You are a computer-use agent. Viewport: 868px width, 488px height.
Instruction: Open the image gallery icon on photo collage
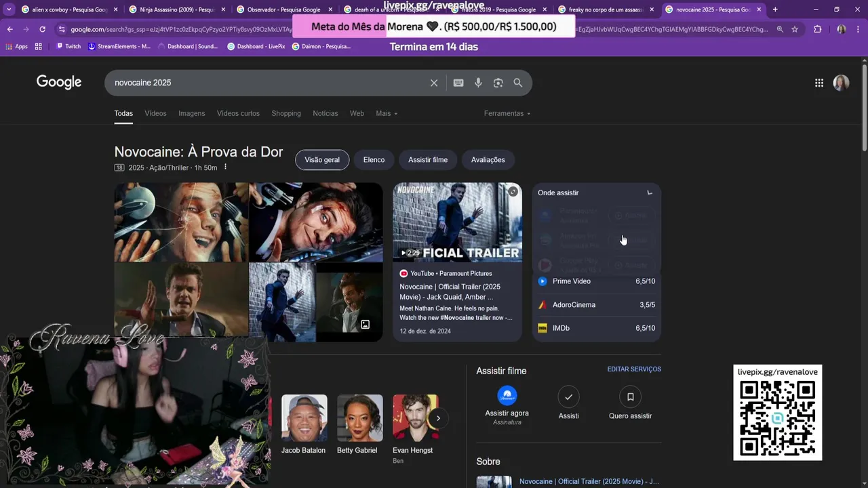point(365,325)
